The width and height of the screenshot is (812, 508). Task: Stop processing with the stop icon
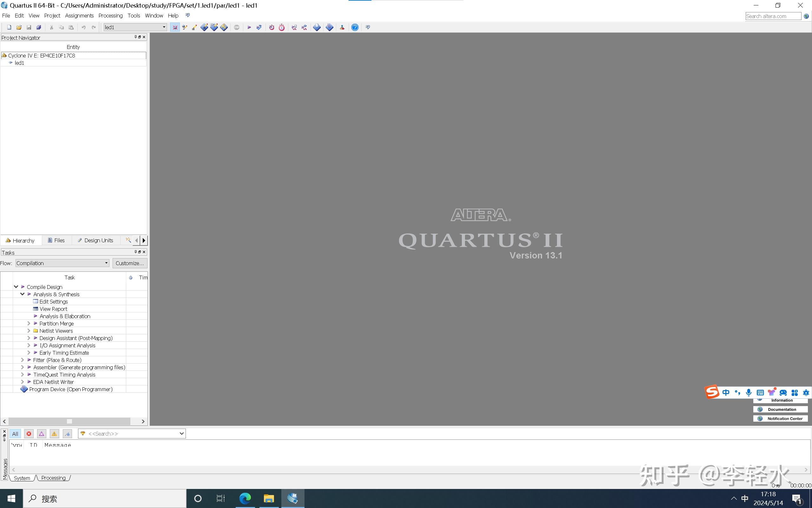tap(237, 27)
